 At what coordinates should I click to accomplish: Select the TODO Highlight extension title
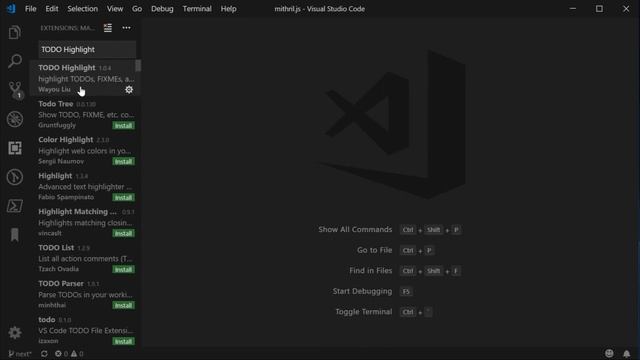click(x=67, y=68)
